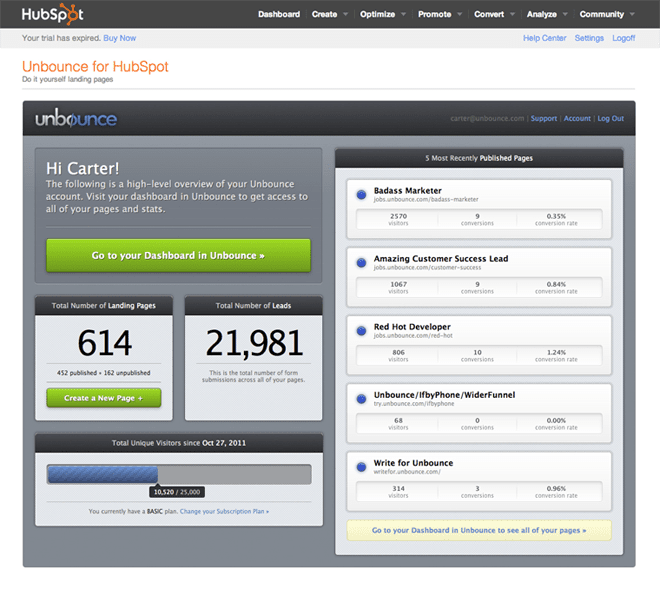The image size is (660, 589).
Task: Click try.unbounce.com/ifbyphone URL
Action: (x=414, y=404)
